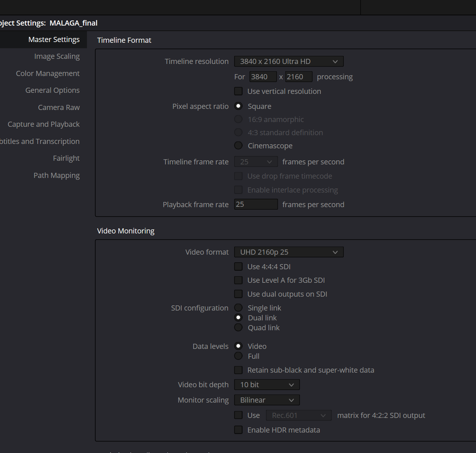This screenshot has height=453, width=476.
Task: Enable Use vertical resolution checkbox
Action: pos(239,91)
